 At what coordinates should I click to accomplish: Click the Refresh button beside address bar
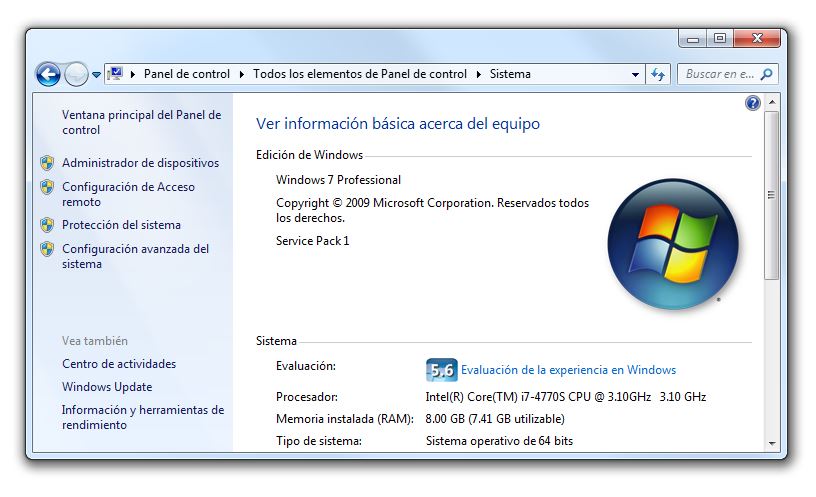pos(658,74)
